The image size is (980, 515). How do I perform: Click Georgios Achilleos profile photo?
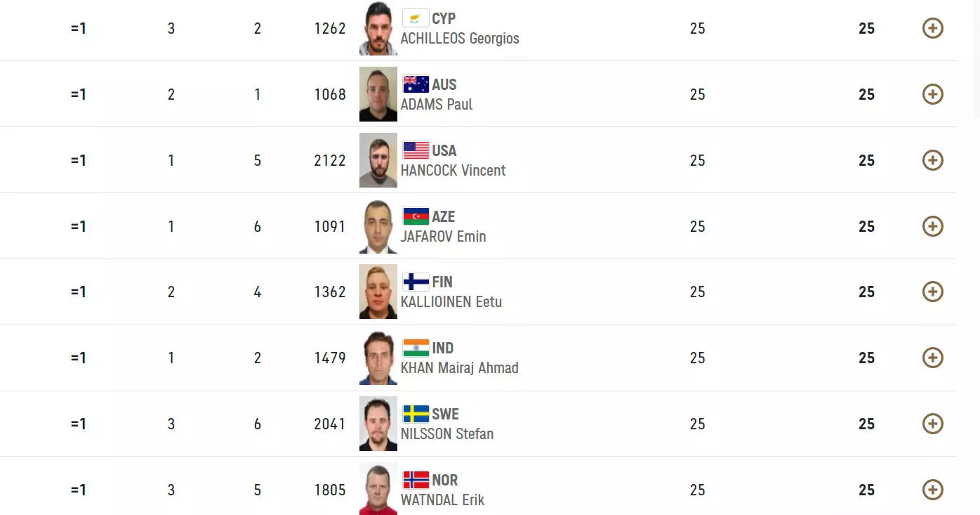378,28
